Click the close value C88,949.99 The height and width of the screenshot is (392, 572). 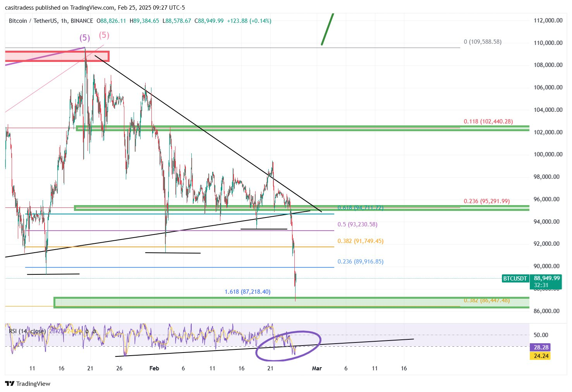pos(209,21)
